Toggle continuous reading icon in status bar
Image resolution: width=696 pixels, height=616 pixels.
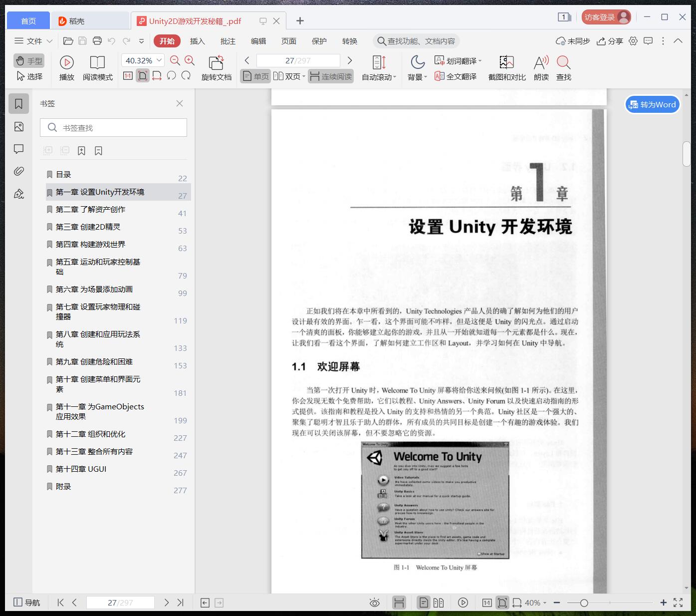click(399, 603)
